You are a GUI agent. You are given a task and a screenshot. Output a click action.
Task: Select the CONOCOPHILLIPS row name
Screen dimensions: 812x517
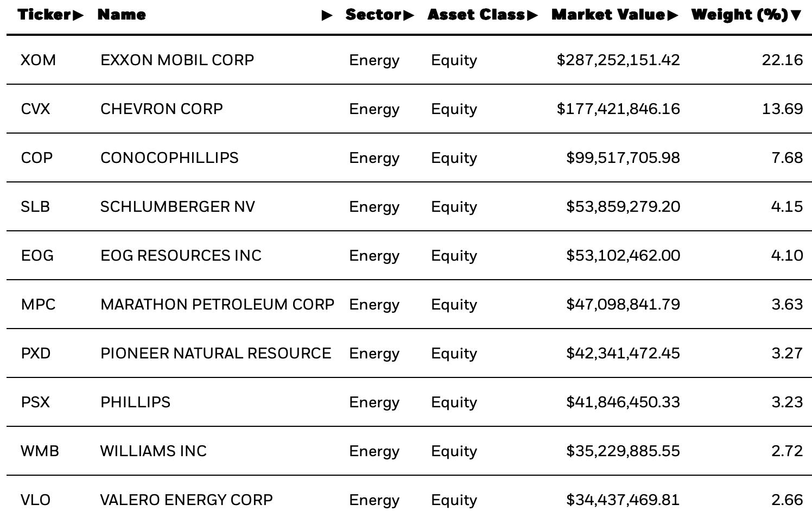(169, 157)
